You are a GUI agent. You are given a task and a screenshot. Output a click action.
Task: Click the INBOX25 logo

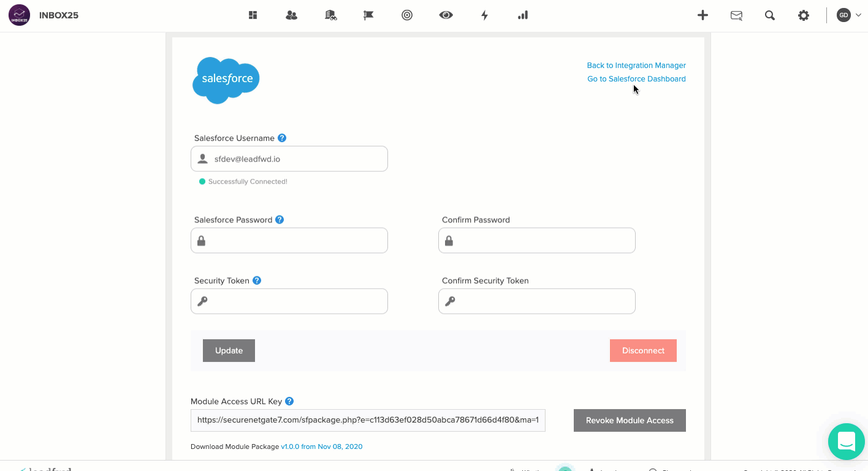point(20,15)
